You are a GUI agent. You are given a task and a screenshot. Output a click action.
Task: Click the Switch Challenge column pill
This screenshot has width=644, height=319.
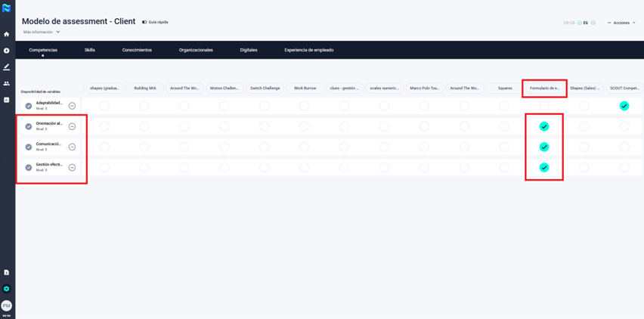coord(265,88)
